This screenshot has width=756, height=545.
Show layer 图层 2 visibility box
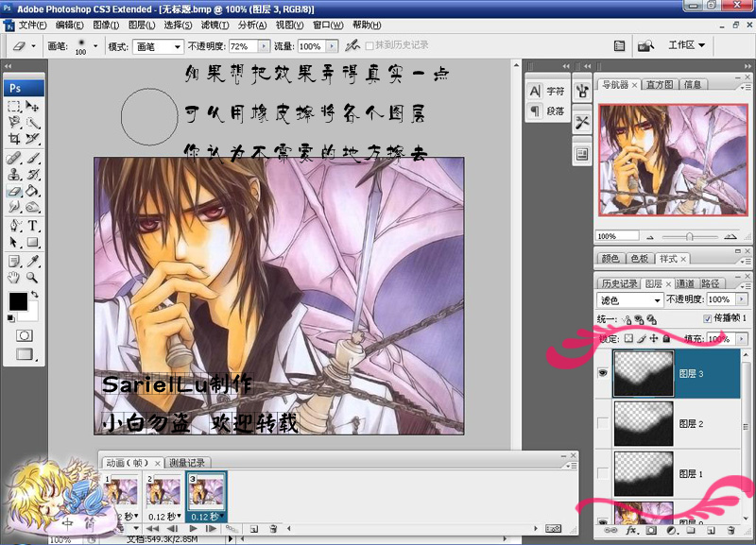pyautogui.click(x=603, y=423)
